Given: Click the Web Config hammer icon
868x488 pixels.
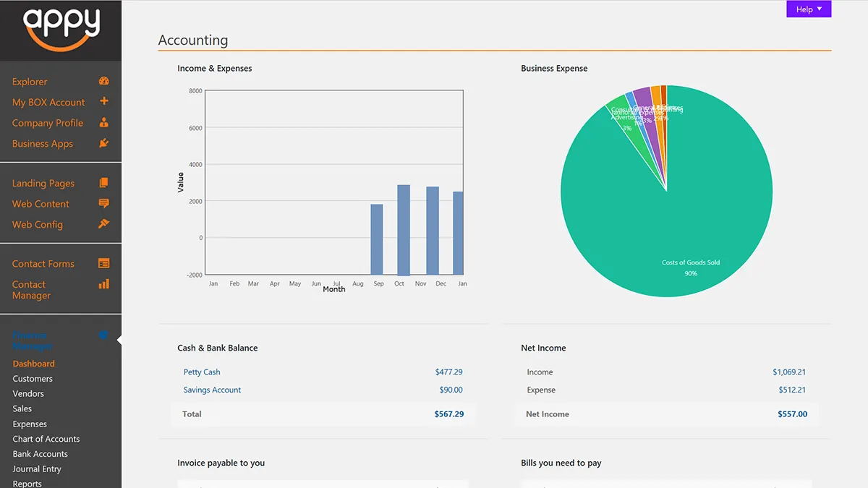Looking at the screenshot, I should pyautogui.click(x=103, y=224).
